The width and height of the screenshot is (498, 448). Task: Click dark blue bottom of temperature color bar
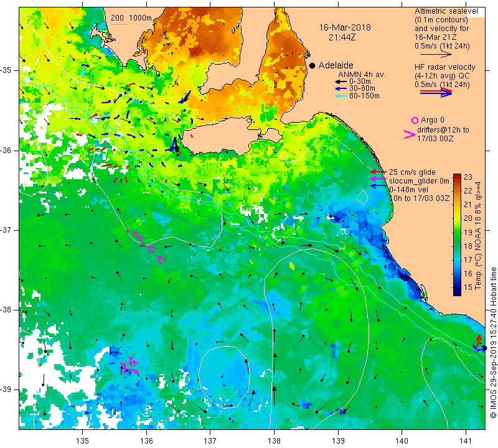[457, 292]
